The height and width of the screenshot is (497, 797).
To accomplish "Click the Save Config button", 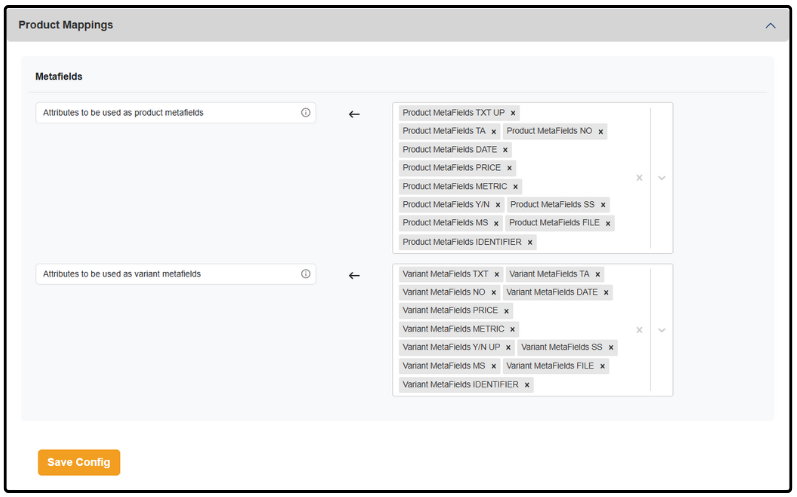I will point(79,462).
